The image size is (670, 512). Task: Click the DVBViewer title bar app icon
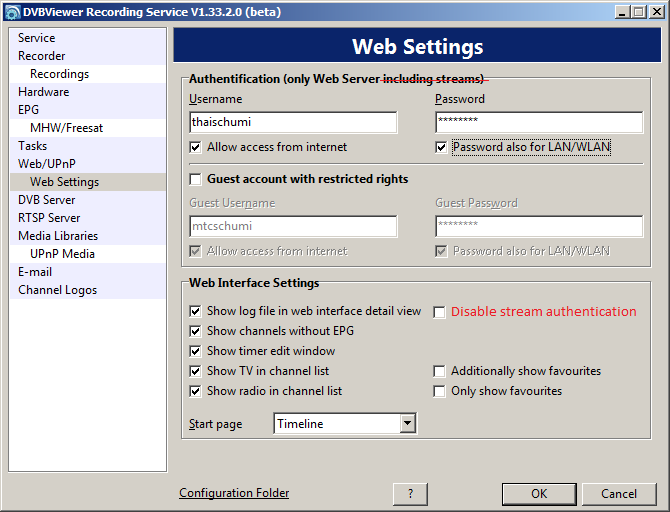pos(12,11)
